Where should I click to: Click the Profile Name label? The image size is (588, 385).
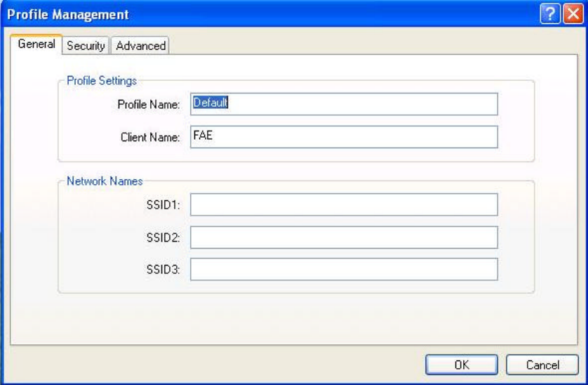pyautogui.click(x=149, y=105)
